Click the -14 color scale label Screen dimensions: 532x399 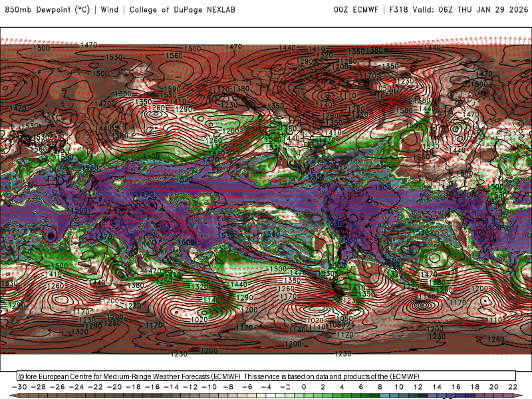point(172,387)
